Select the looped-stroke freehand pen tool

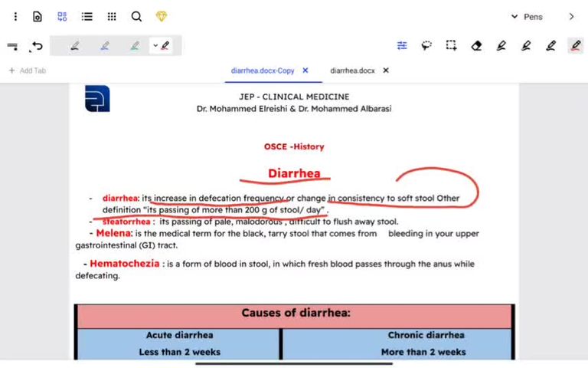point(550,46)
